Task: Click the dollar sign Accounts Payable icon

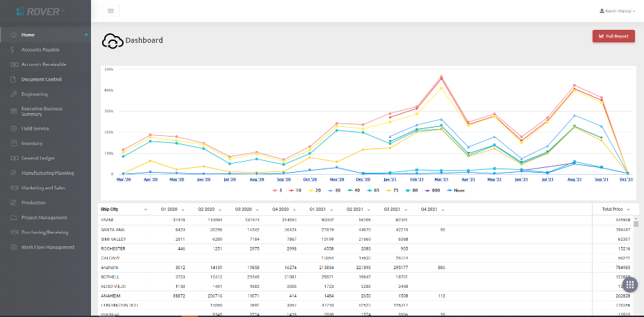Action: click(x=14, y=50)
